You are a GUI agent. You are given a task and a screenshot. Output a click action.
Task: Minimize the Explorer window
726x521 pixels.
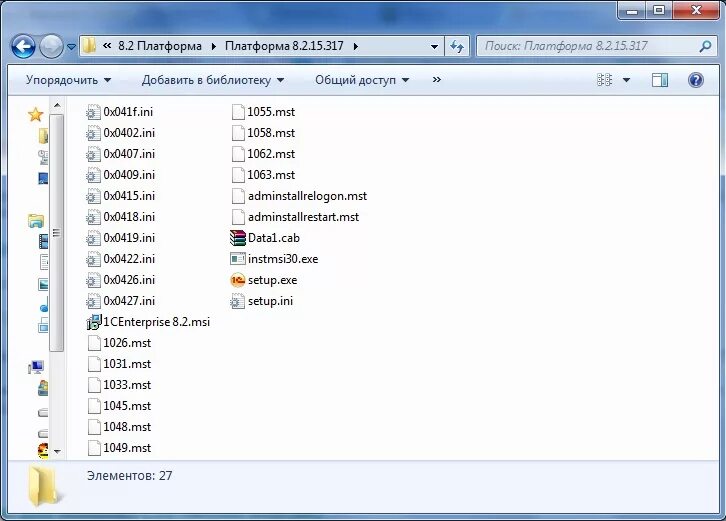pos(632,10)
